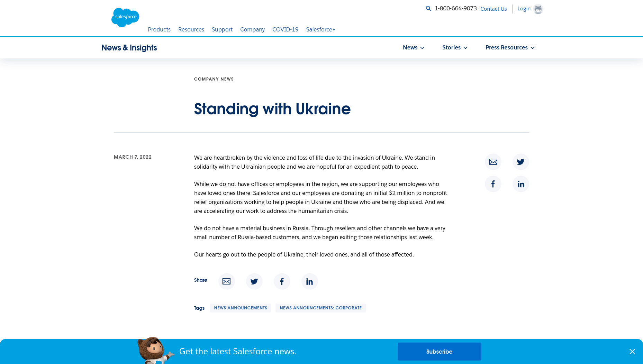
Task: Click Facebook icon below the article text
Action: tap(282, 281)
